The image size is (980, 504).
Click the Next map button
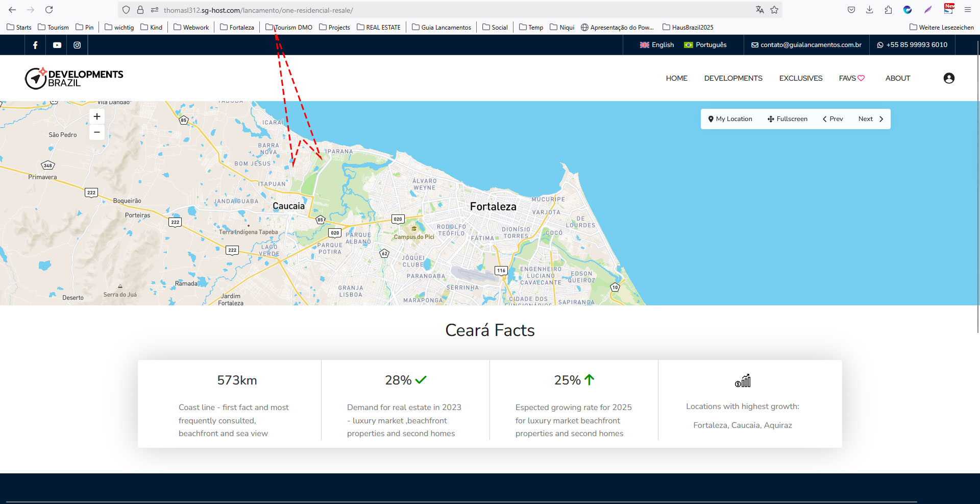pos(871,119)
